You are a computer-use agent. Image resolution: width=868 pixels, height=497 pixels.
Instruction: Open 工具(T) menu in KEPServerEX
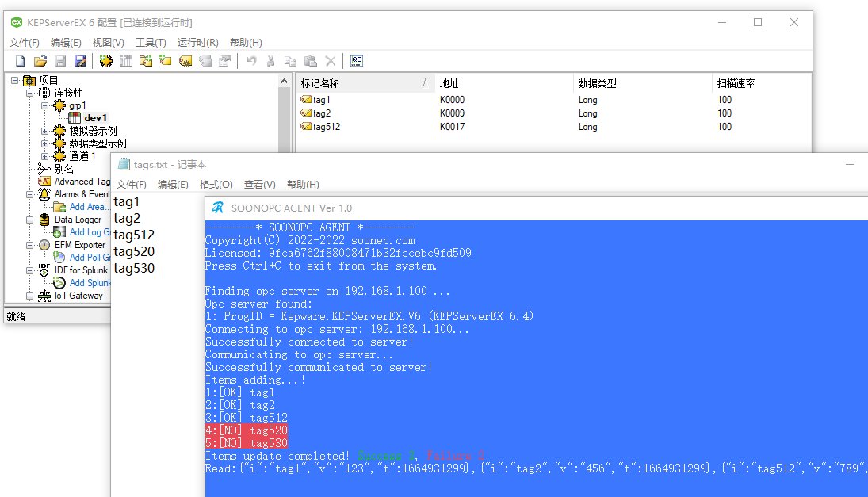point(151,43)
